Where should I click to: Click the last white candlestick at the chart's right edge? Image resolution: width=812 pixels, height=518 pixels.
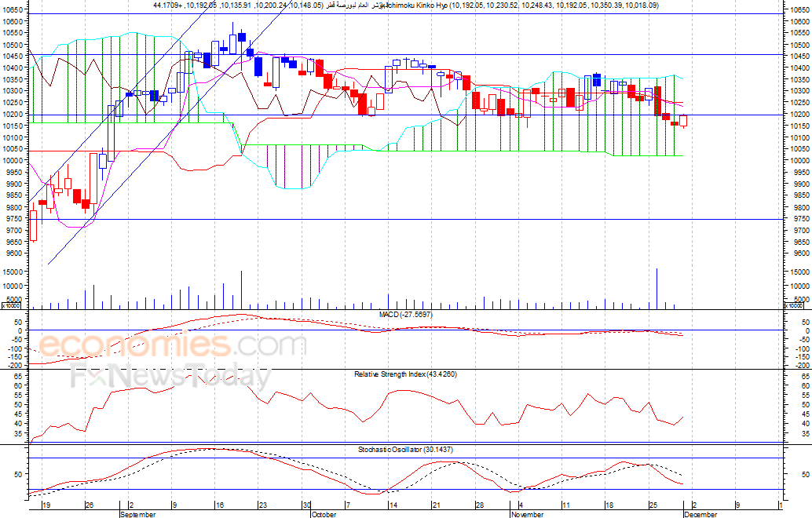pyautogui.click(x=683, y=121)
